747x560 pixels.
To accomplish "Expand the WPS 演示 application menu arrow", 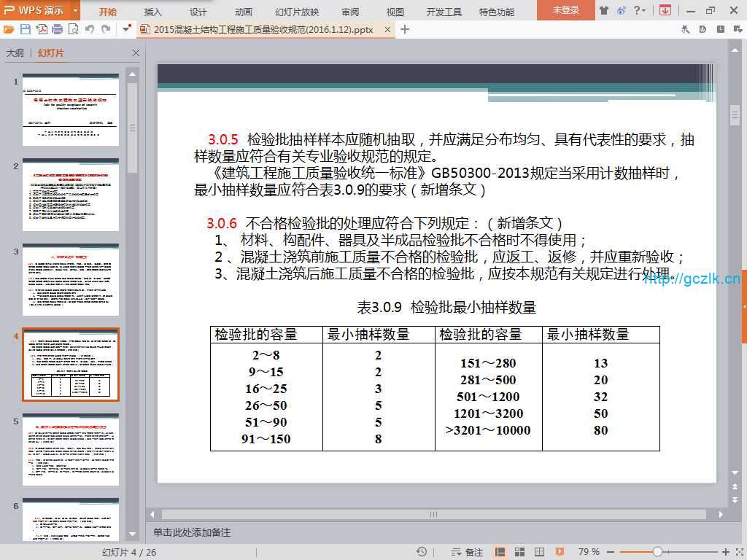I will point(76,11).
